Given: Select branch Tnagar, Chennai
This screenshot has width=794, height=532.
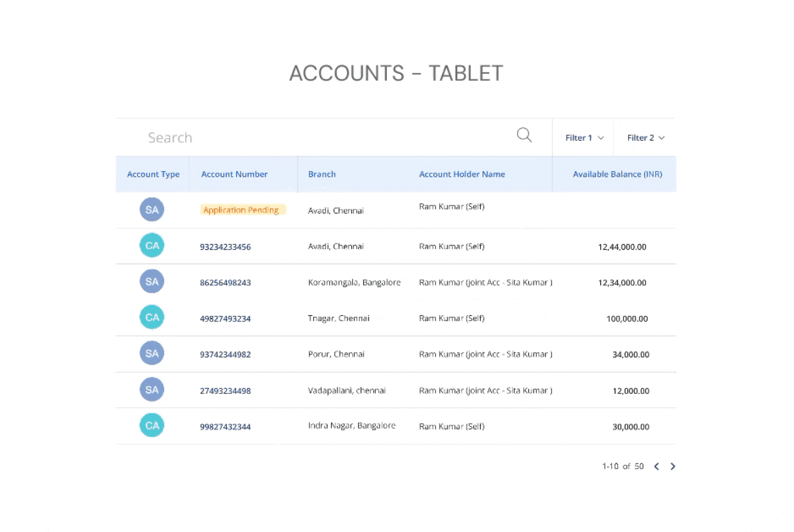Looking at the screenshot, I should coord(339,318).
